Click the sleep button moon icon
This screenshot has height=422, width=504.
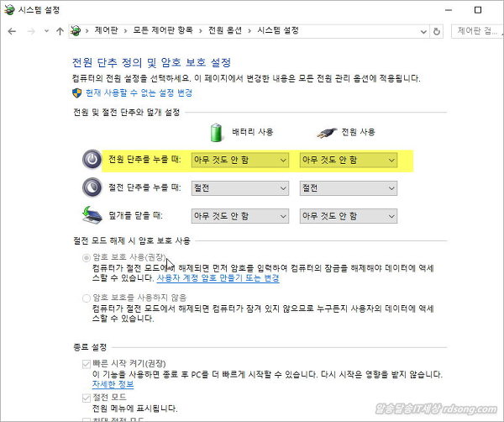(x=92, y=187)
